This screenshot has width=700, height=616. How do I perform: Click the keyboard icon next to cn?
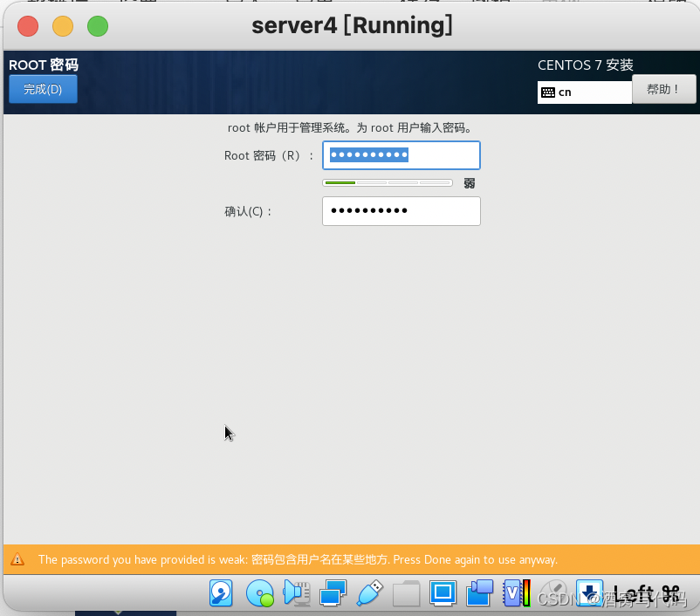[x=548, y=92]
